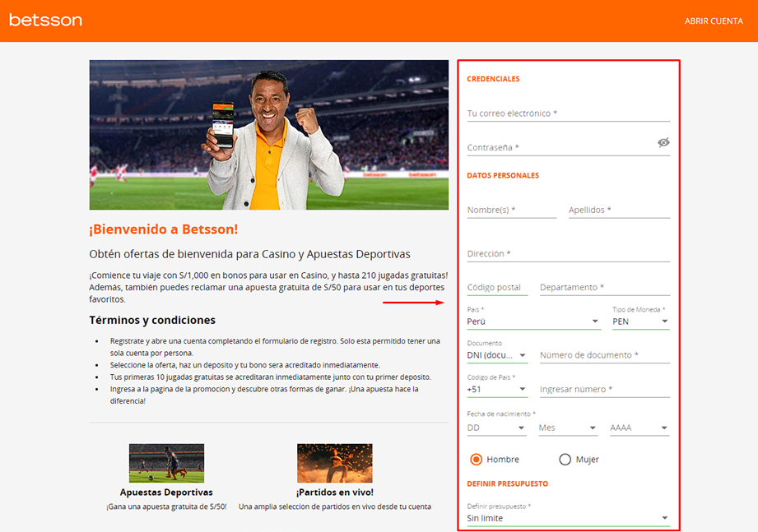The image size is (758, 532).
Task: Open the Tipo de Moneda PEN dropdown
Action: pyautogui.click(x=640, y=322)
